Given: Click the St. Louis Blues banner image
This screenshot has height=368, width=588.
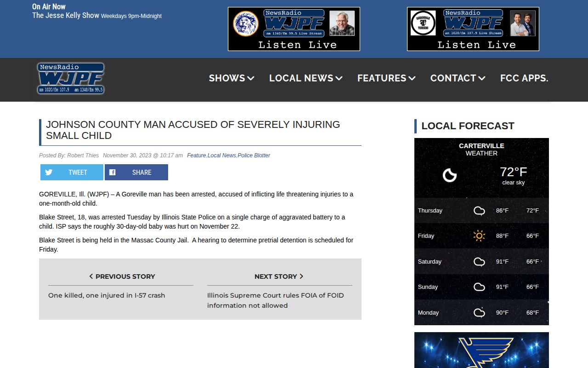Looking at the screenshot, I should pos(481,350).
